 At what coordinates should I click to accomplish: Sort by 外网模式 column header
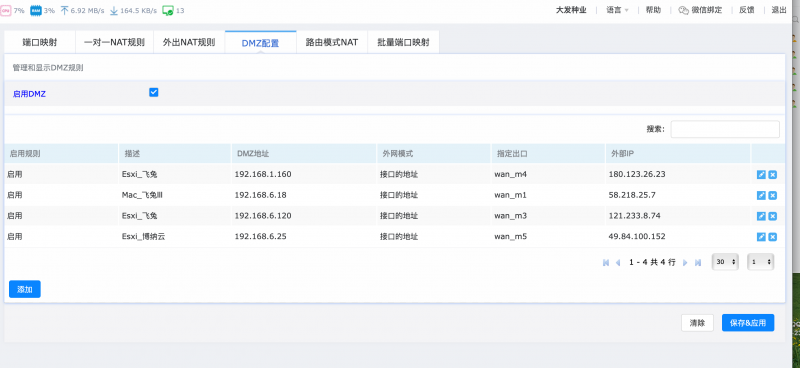point(434,154)
